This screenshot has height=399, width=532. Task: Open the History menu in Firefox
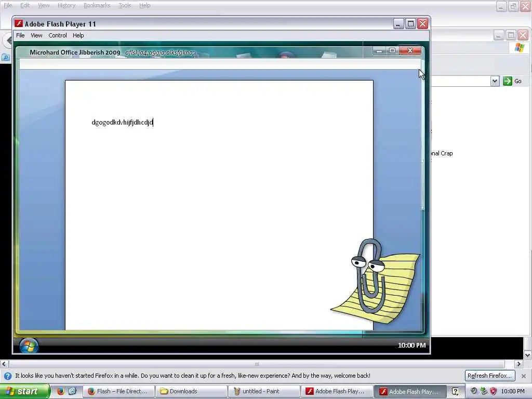tap(66, 5)
